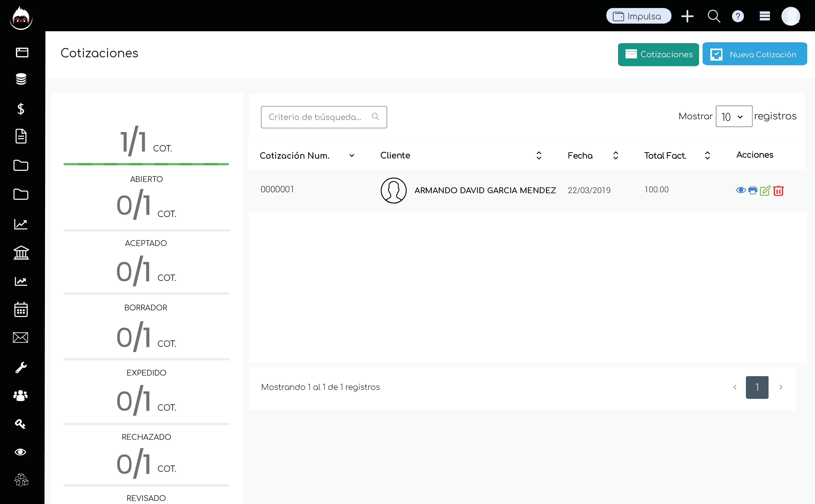Open the hamburger menu in top bar

(x=765, y=16)
